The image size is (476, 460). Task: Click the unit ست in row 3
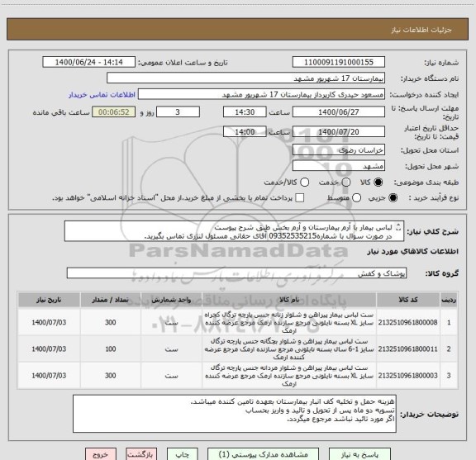(x=172, y=376)
